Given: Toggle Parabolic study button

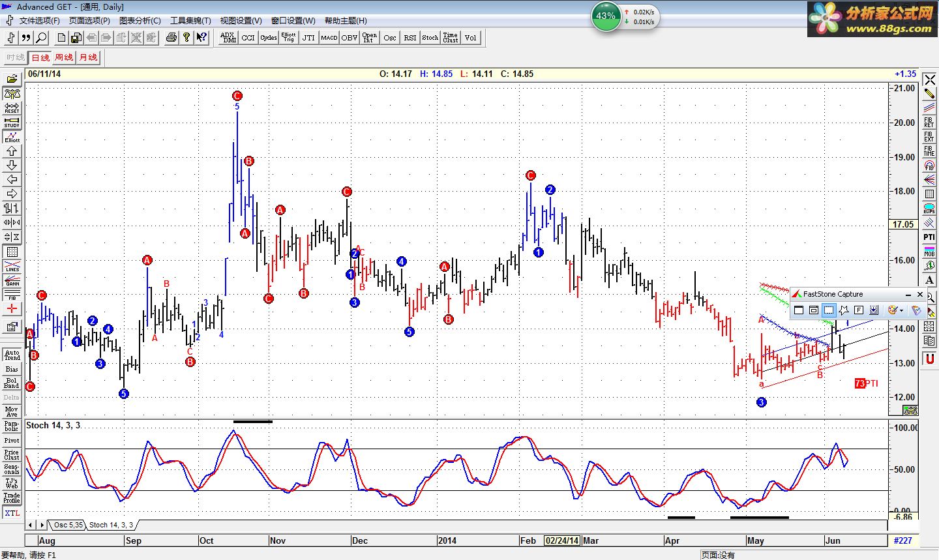Looking at the screenshot, I should pyautogui.click(x=12, y=426).
